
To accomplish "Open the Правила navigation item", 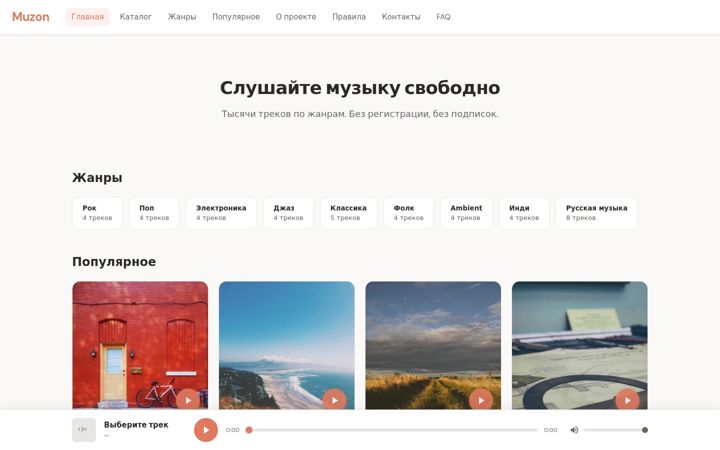I will point(349,17).
